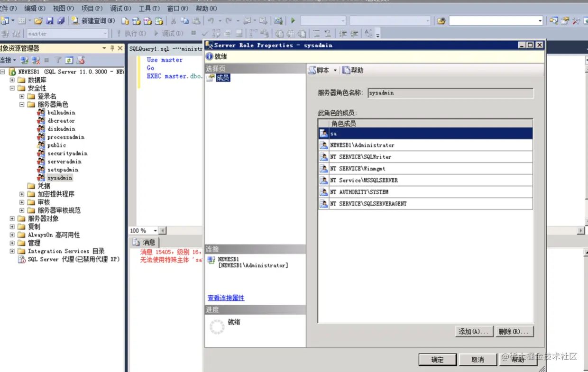Image resolution: width=588 pixels, height=372 pixels.
Task: Collapse the 安全性 (Security) tree node
Action: 12,88
